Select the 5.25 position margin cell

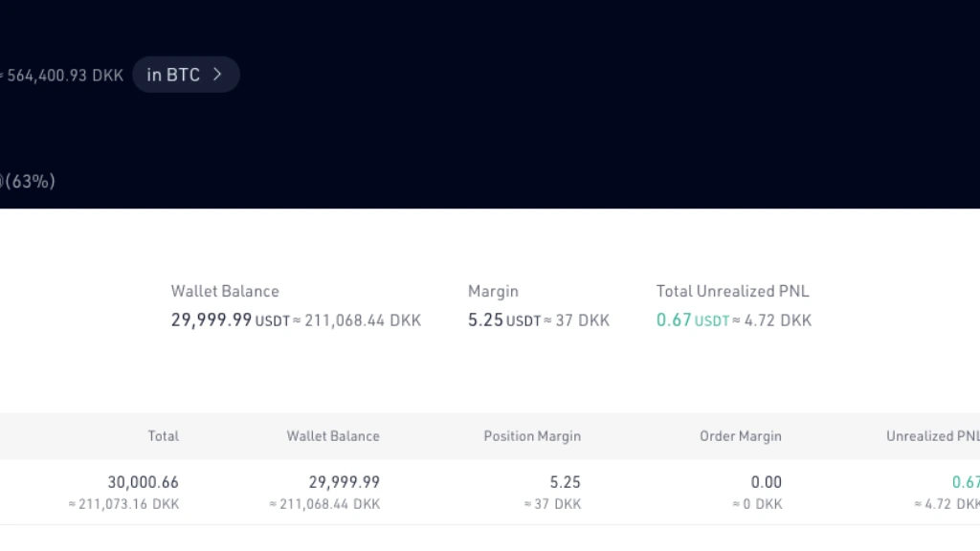pyautogui.click(x=565, y=482)
